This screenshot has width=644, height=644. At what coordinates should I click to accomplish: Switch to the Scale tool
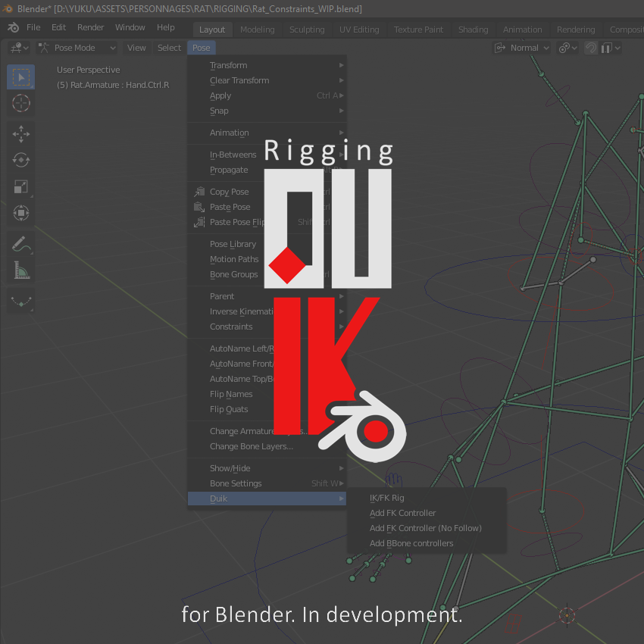click(x=20, y=186)
